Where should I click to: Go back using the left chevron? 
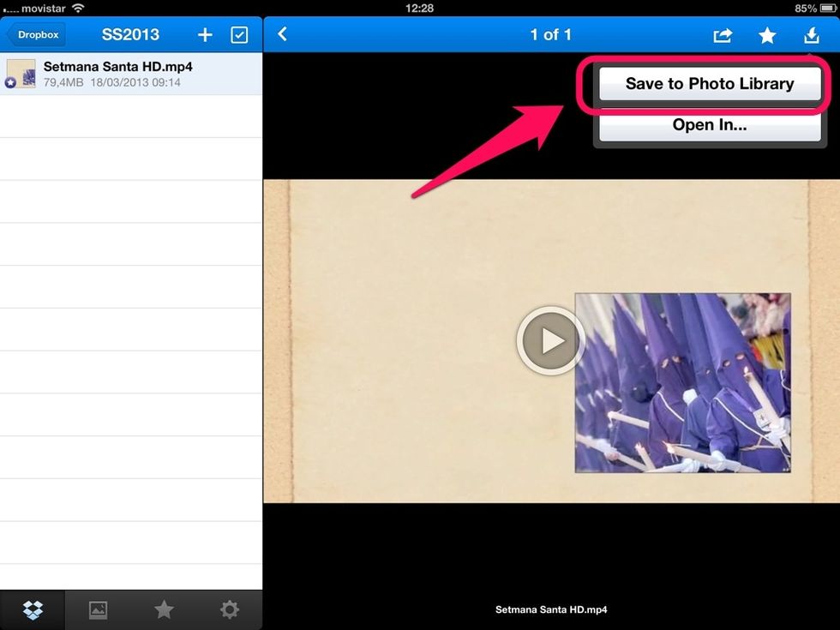pos(282,35)
